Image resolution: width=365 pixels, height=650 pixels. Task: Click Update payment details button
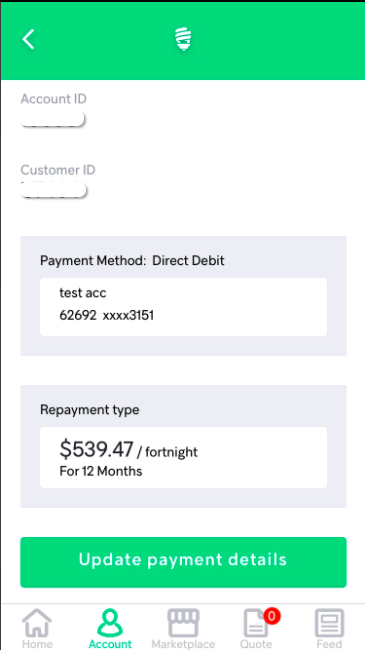183,562
